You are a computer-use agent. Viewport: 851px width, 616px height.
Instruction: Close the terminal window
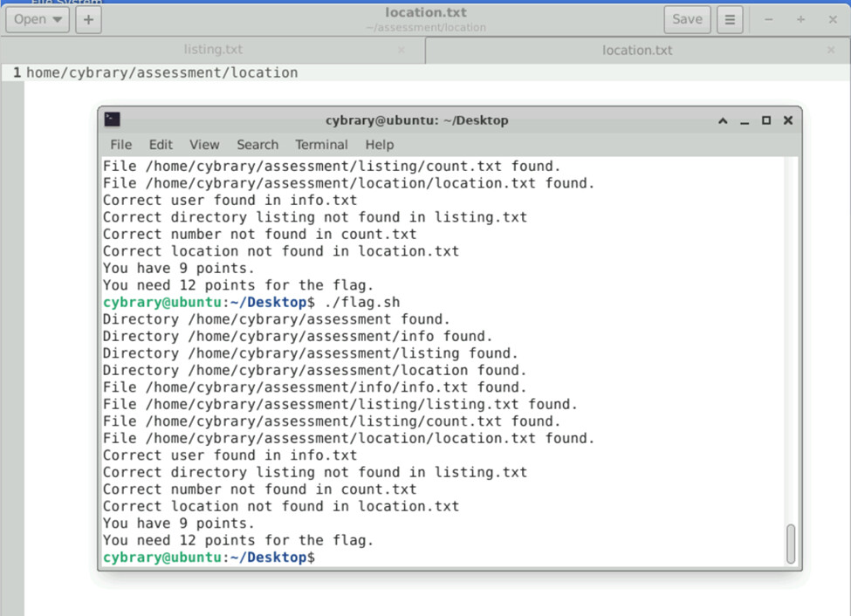(x=787, y=120)
